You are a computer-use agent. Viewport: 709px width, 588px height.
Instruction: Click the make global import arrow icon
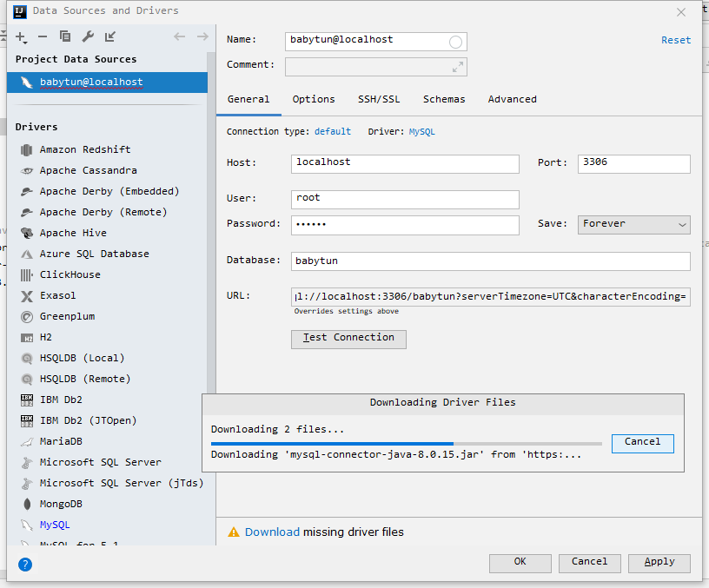(x=110, y=36)
